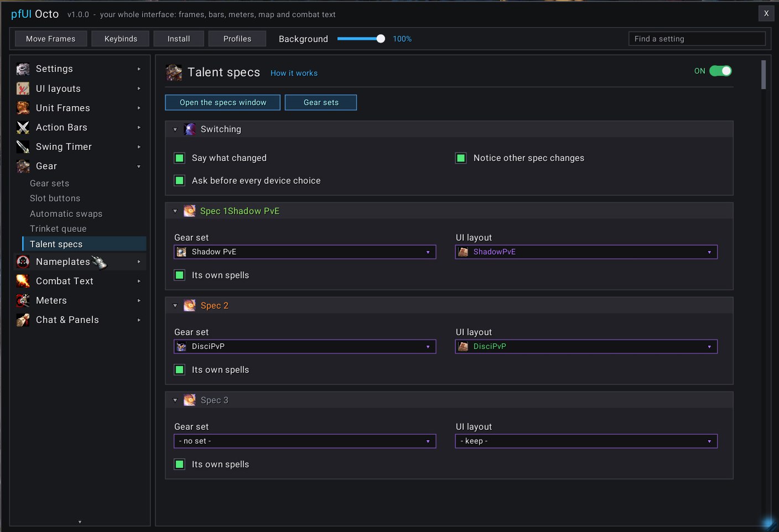This screenshot has height=532, width=779.
Task: Collapse the Spec 3 section
Action: (175, 400)
